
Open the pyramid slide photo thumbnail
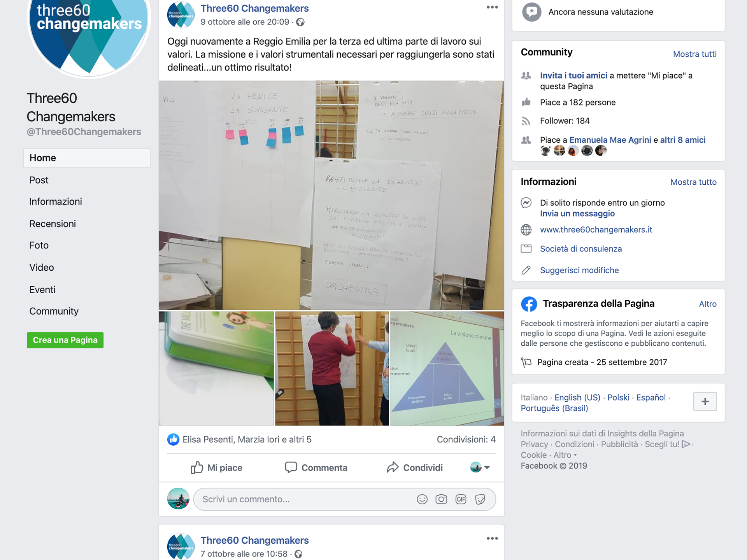(x=447, y=368)
